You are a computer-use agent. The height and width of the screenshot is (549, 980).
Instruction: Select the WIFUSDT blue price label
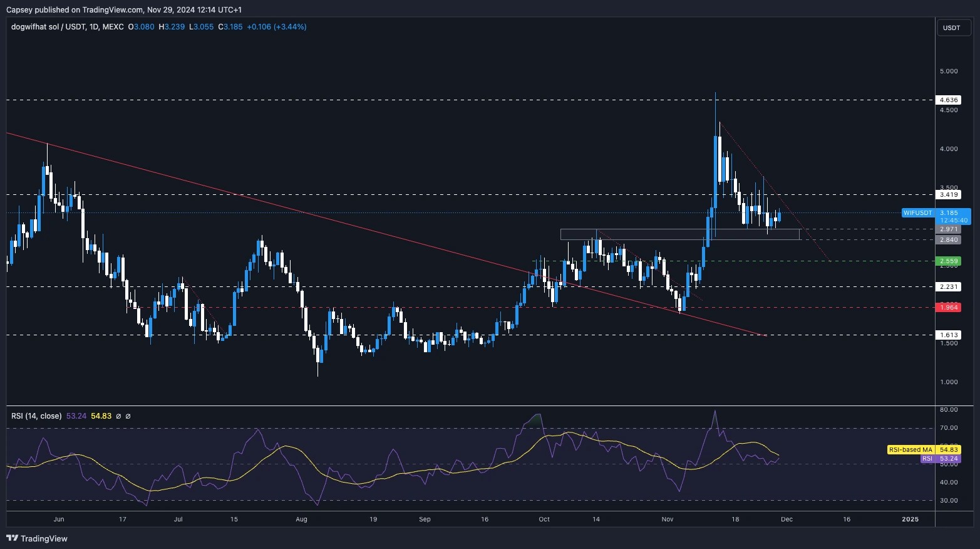918,213
